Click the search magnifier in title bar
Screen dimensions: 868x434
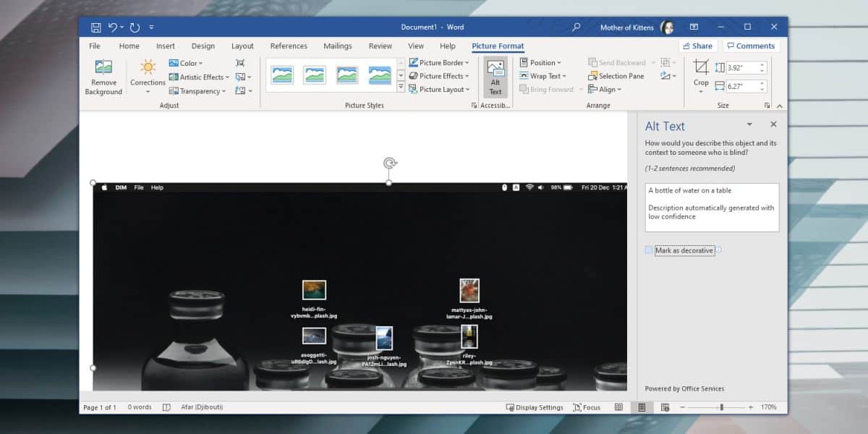coord(576,27)
